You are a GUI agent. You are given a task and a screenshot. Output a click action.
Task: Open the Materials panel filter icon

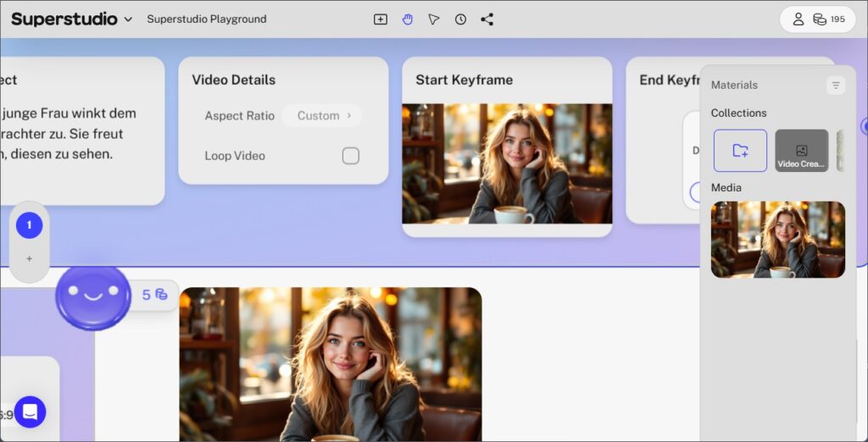coord(836,86)
